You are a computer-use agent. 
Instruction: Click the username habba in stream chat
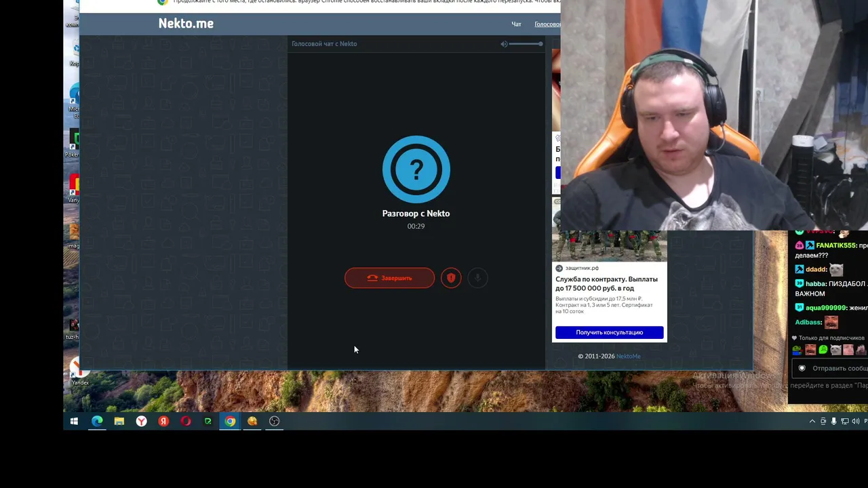[x=816, y=284]
